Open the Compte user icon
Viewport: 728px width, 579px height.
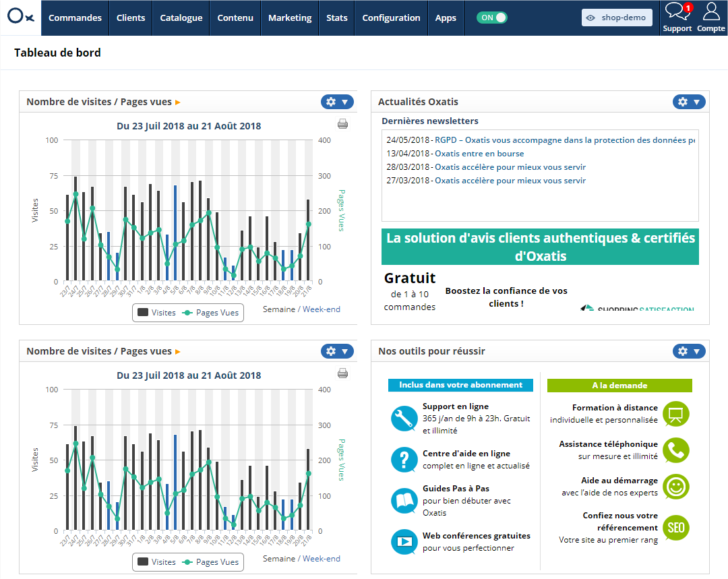click(711, 11)
